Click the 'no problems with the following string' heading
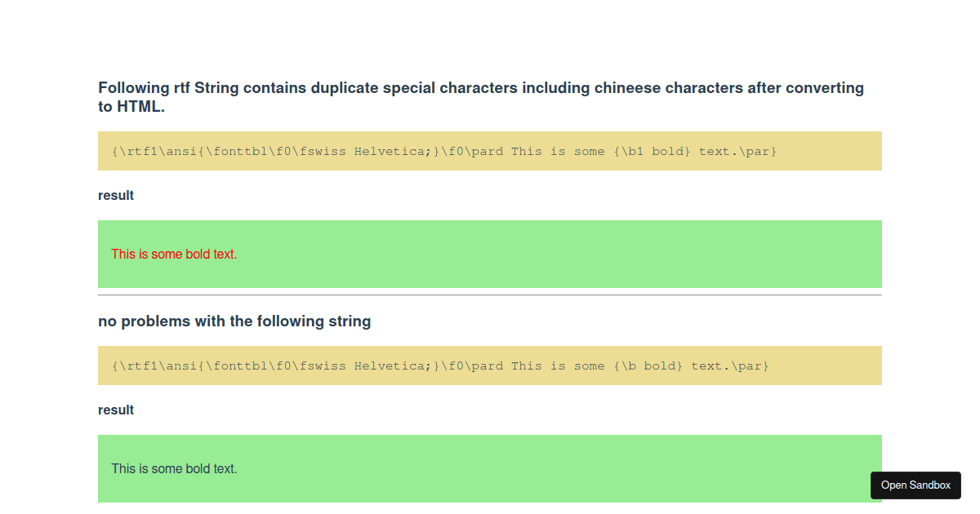Screen dimensions: 980x514 tap(234, 321)
